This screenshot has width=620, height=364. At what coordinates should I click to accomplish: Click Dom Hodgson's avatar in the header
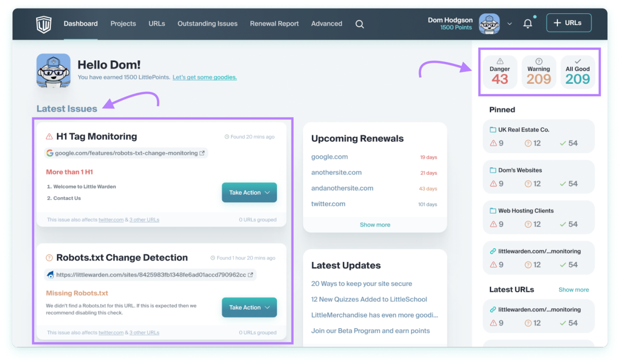[489, 24]
